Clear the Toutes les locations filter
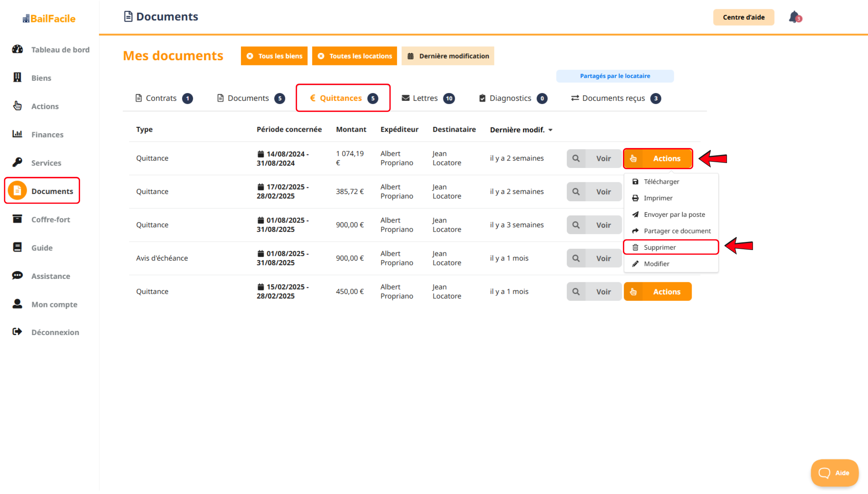The width and height of the screenshot is (868, 494). tap(321, 56)
